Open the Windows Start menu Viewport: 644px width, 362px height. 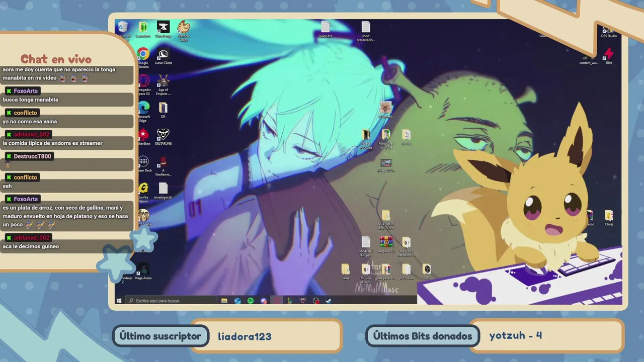pyautogui.click(x=119, y=301)
